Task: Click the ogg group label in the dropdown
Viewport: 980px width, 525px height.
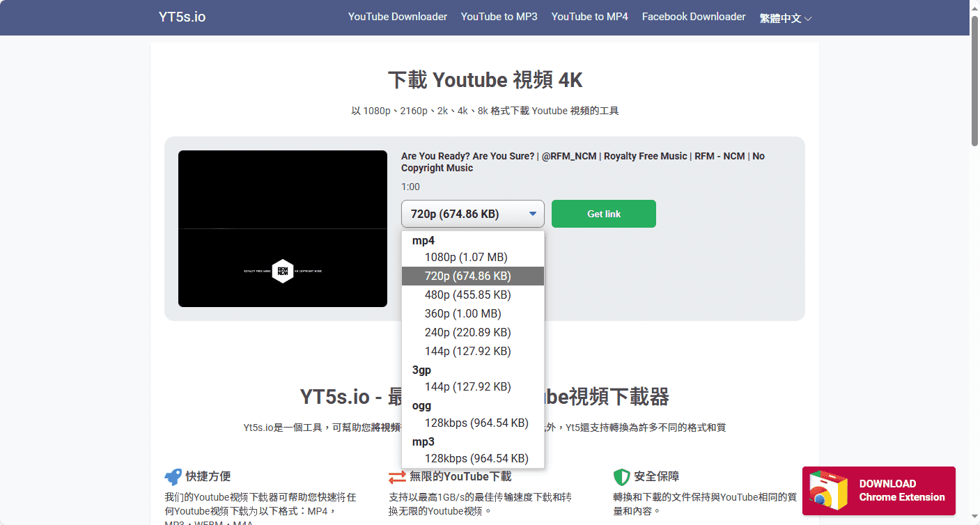Action: click(421, 406)
